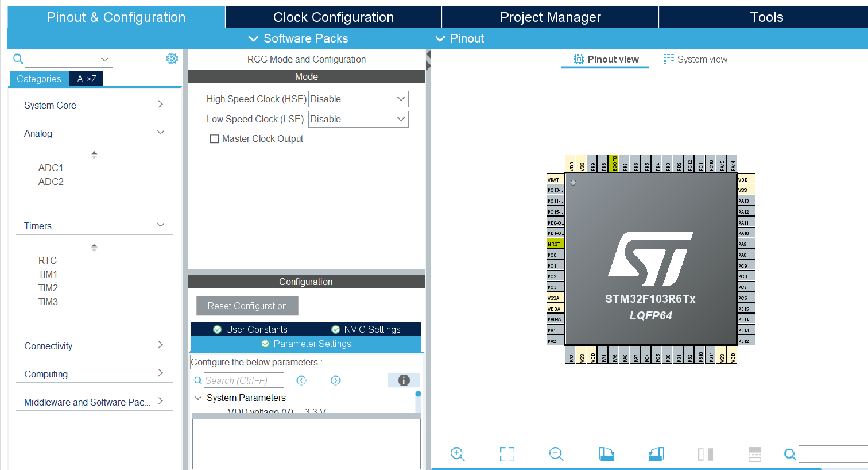
Task: Select TIM2 in the Timers list
Action: tap(48, 288)
